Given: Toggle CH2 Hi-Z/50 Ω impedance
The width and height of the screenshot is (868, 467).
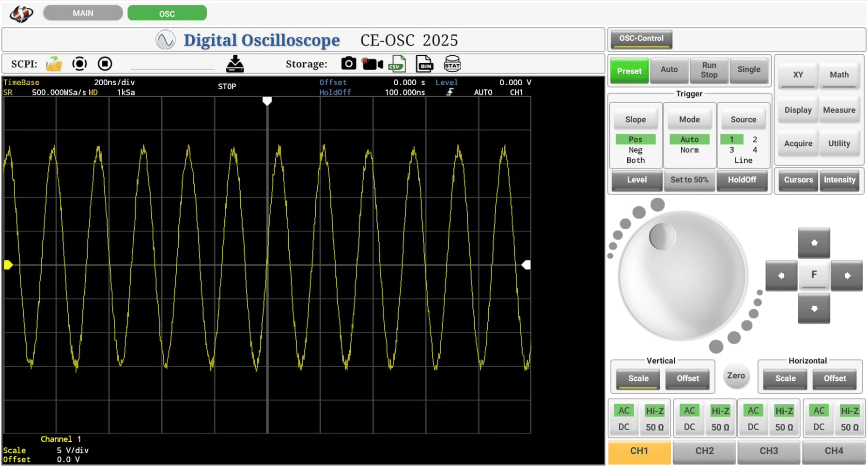Looking at the screenshot, I should pos(720,419).
